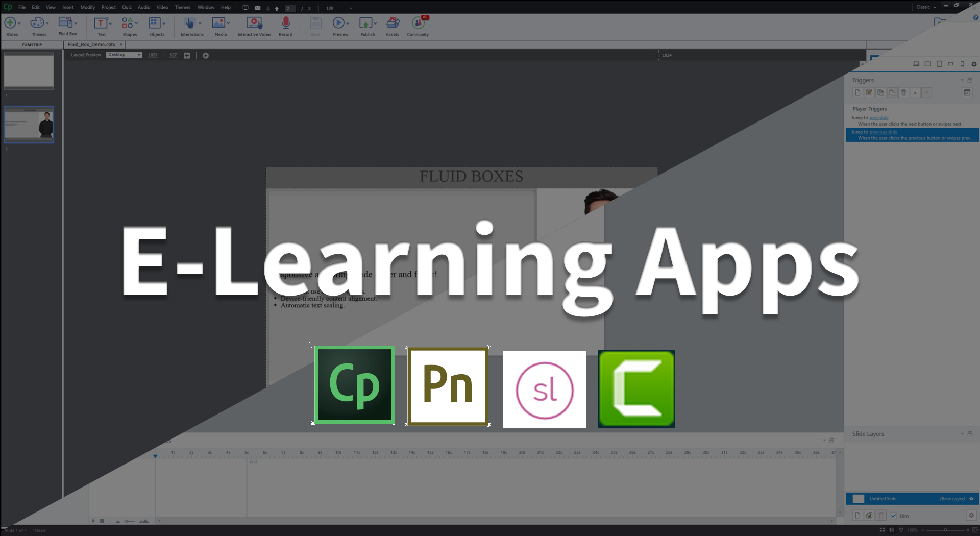Click the previous slide trigger link

pos(883,132)
